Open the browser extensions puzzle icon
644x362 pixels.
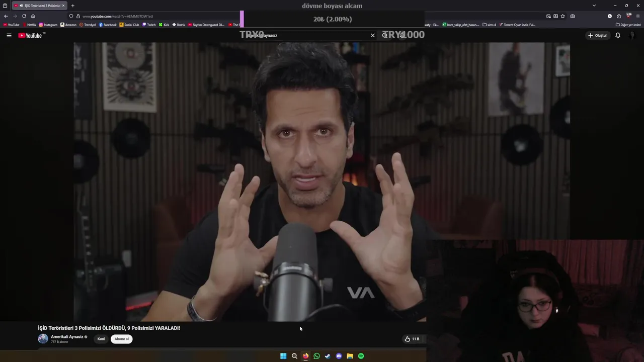click(619, 16)
